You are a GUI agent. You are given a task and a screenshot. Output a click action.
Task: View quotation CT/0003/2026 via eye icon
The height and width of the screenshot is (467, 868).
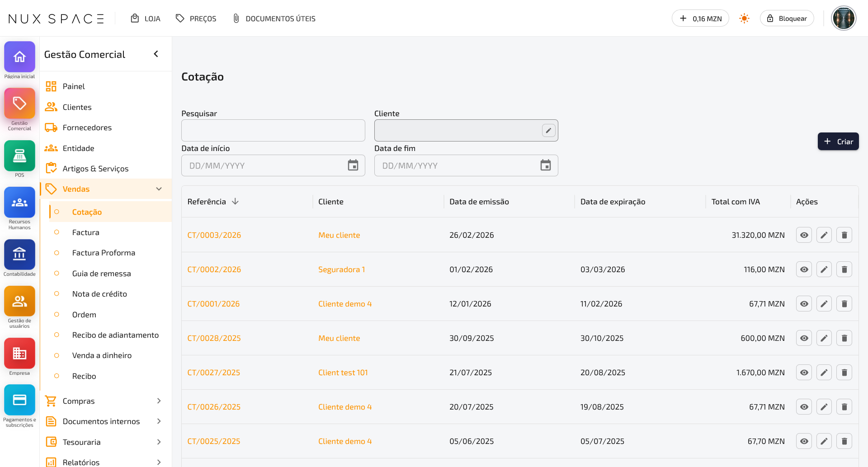(x=804, y=235)
